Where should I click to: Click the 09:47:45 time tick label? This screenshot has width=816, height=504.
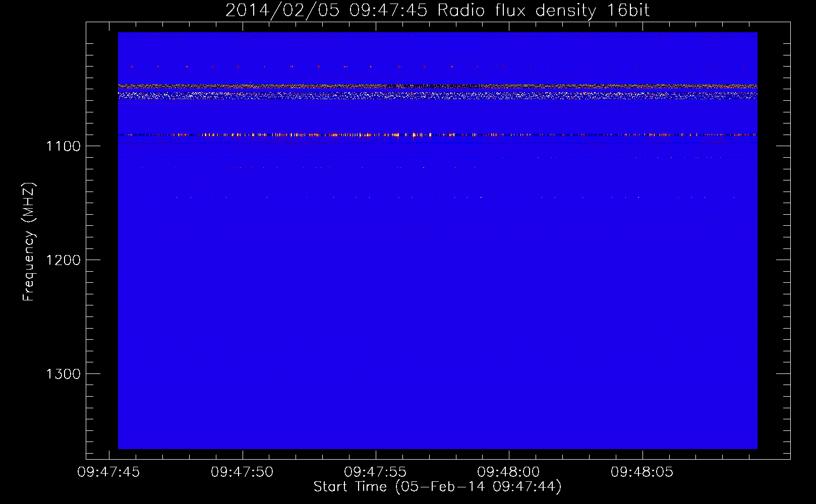pos(108,472)
